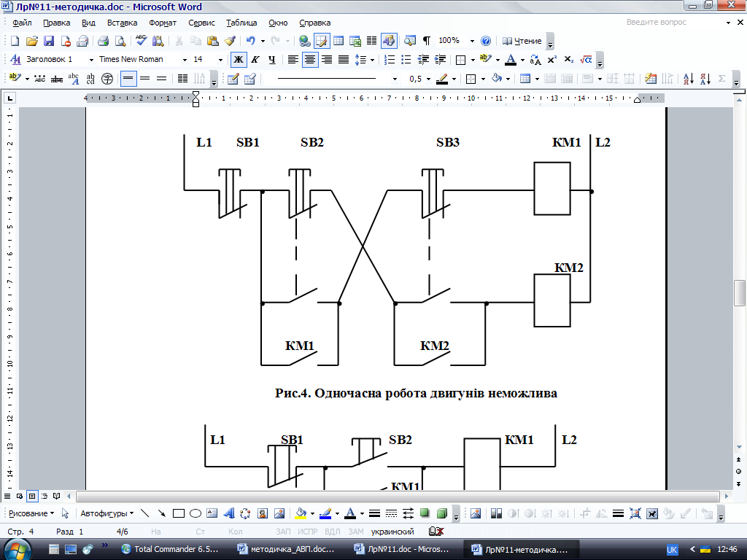The image size is (747, 560).
Task: Apply highlight color on the Formatting toolbar
Action: [x=485, y=60]
